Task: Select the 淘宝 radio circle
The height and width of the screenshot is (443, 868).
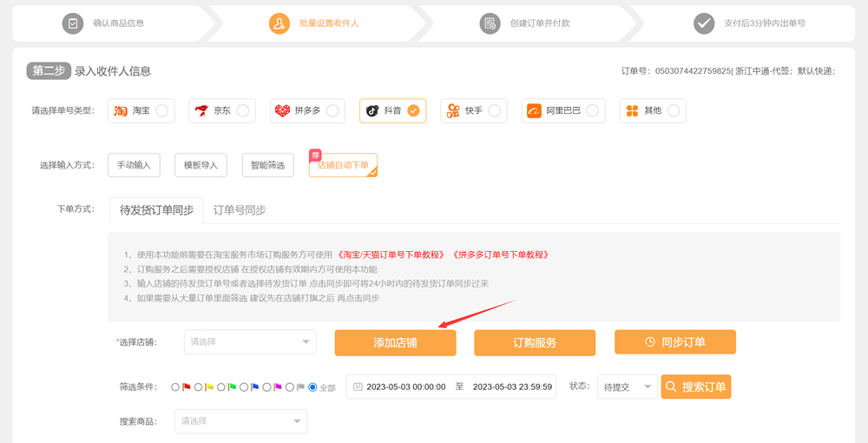Action: click(x=162, y=111)
